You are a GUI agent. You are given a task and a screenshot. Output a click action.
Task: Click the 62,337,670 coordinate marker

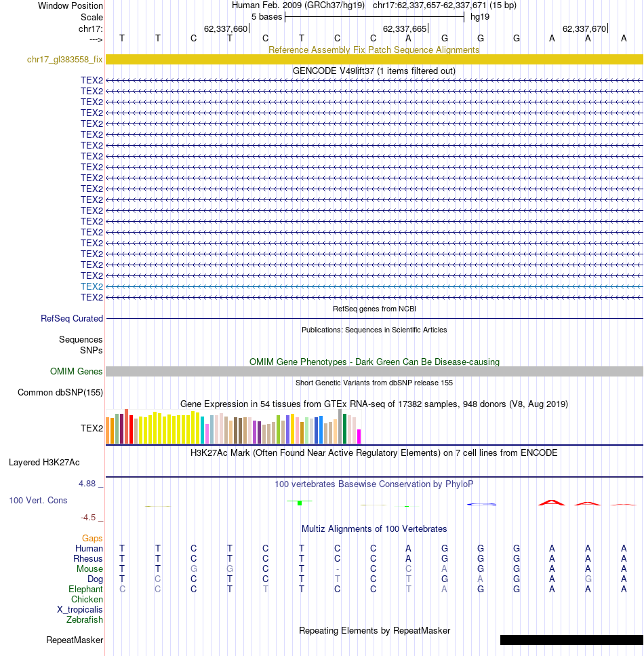point(584,29)
